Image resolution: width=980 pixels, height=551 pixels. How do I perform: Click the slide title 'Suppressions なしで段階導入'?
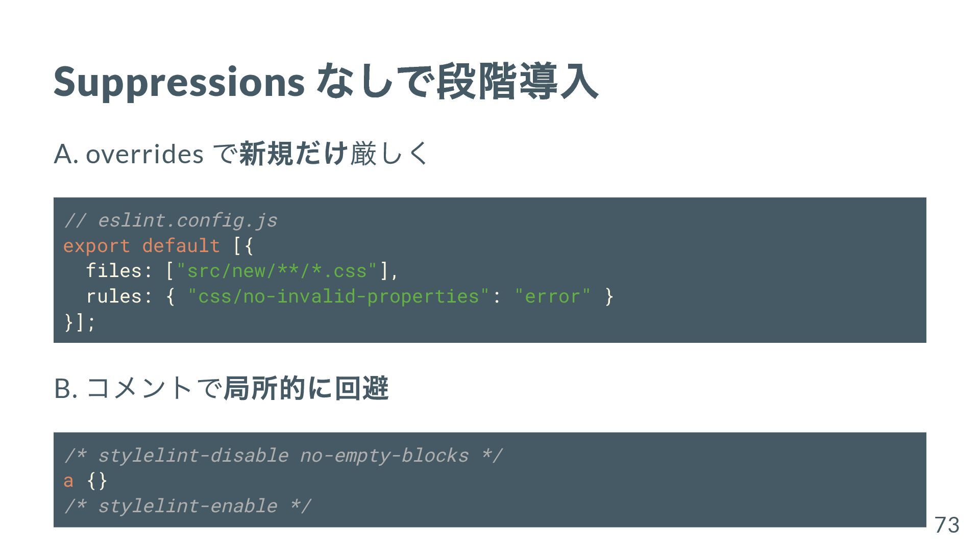click(x=326, y=82)
